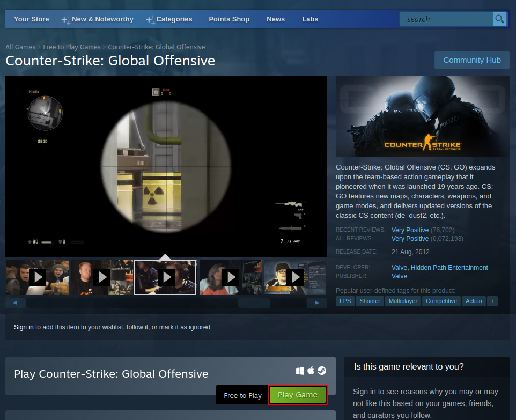Play the highlighted third video thumbnail
Viewport: 516px width, 420px height.
coord(165,277)
